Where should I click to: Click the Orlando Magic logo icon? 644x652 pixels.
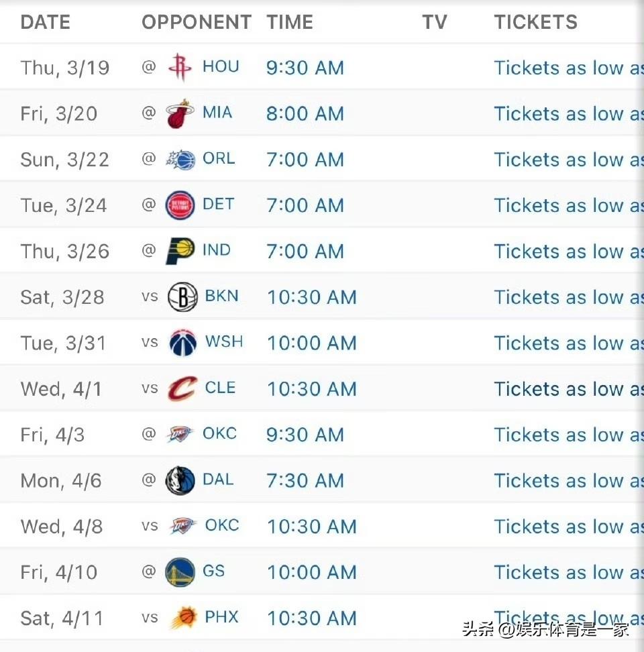tap(180, 160)
